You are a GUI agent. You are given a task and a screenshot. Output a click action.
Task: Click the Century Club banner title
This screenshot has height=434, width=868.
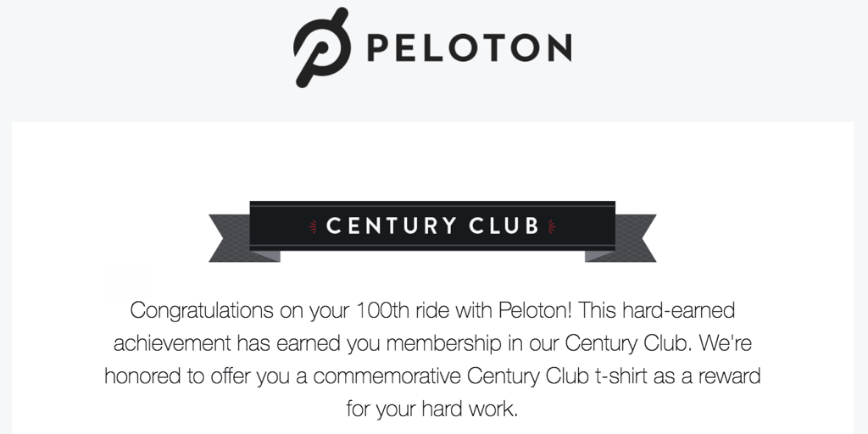point(432,226)
